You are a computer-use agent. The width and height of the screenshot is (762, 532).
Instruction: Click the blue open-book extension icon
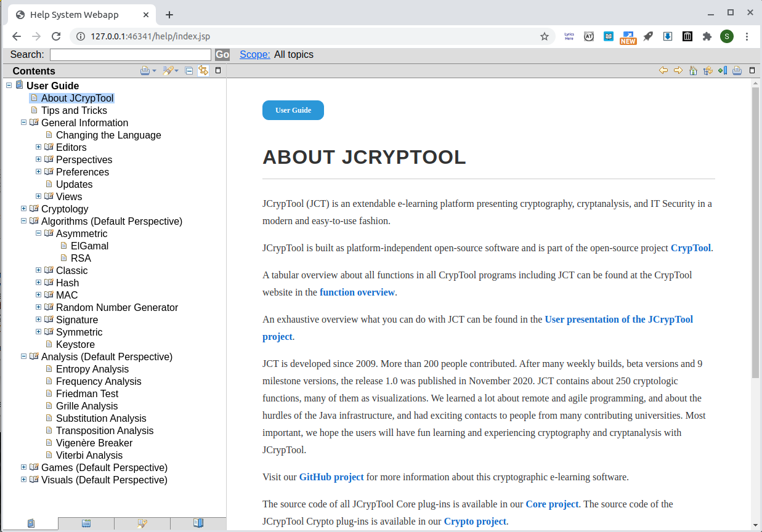point(609,36)
